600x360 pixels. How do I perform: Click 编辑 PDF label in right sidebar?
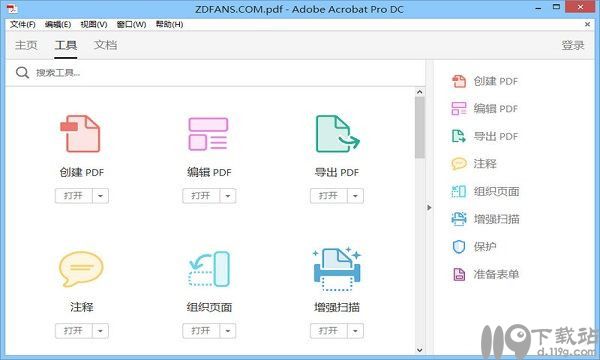point(496,109)
